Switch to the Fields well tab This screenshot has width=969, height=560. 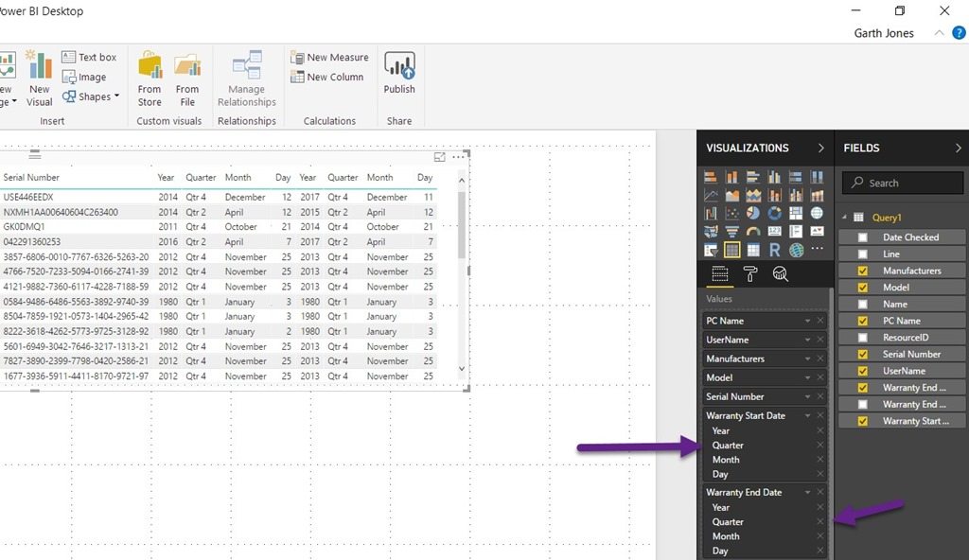coord(720,273)
